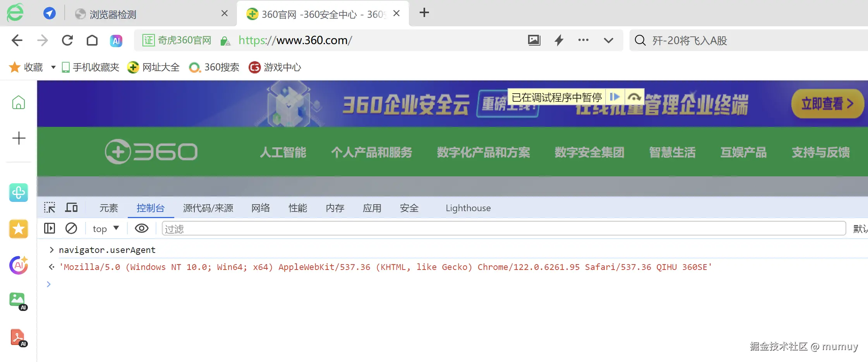
Task: Open the AI PDF sidebar tool
Action: [x=18, y=338]
